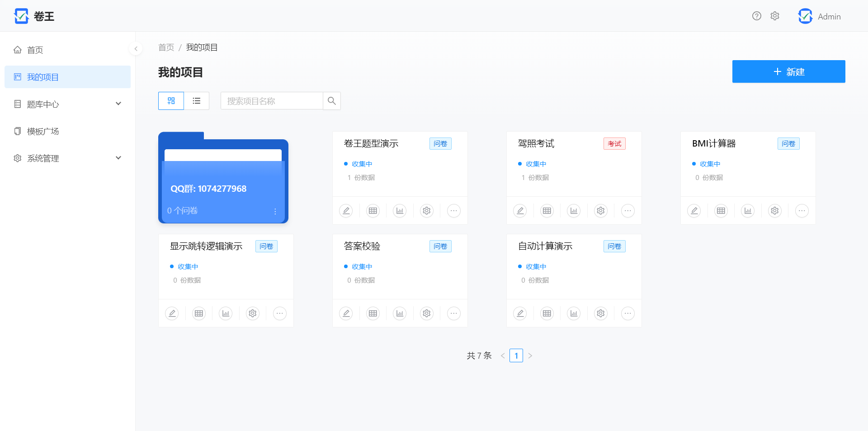Open data table of 卷王题型演示
Viewport: 868px width, 431px height.
click(x=373, y=211)
